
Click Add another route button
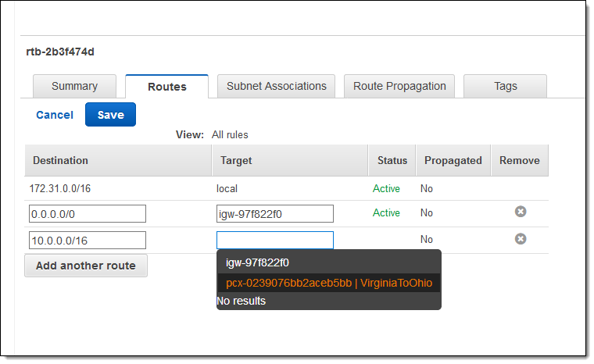[86, 266]
